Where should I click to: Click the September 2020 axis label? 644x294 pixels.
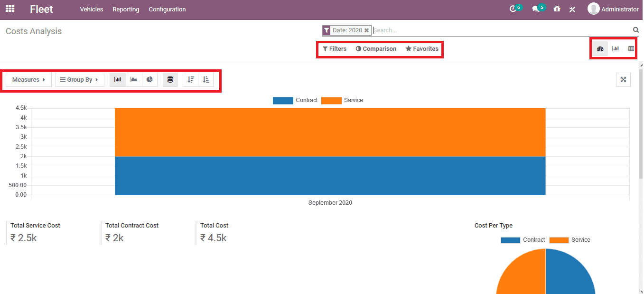pyautogui.click(x=330, y=203)
